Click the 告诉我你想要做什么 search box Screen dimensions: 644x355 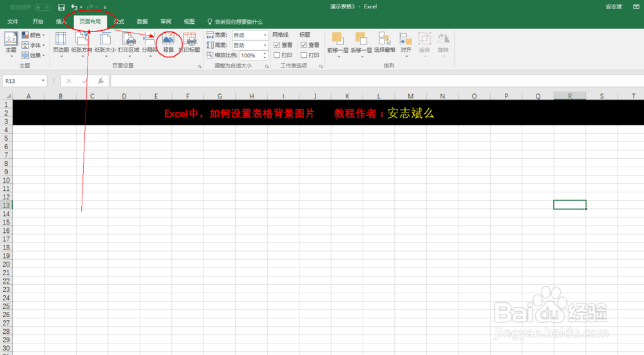[x=234, y=22]
